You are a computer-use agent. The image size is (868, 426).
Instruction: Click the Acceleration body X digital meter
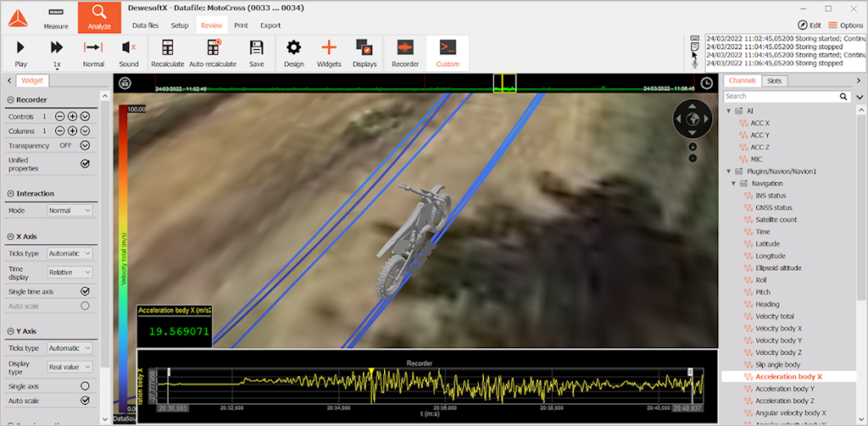pos(175,326)
